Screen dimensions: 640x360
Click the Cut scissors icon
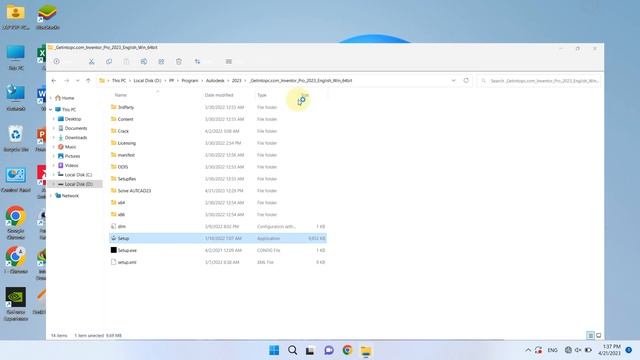pyautogui.click(x=91, y=61)
